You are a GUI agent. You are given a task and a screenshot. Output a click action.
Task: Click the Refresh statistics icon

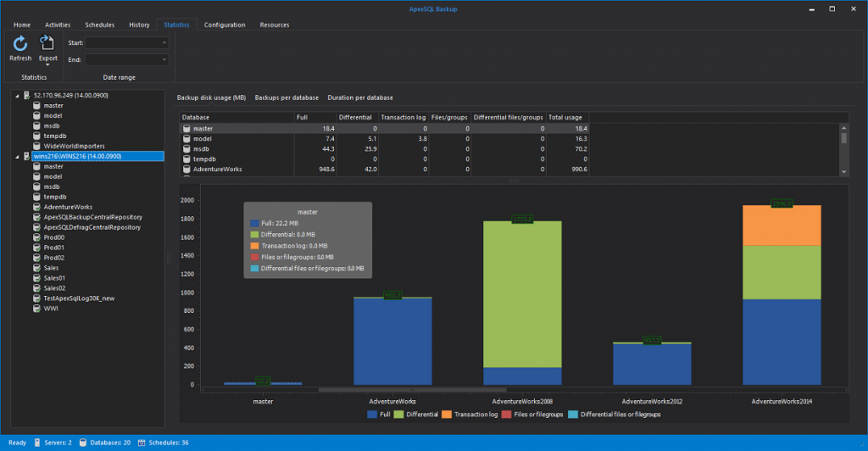point(19,44)
